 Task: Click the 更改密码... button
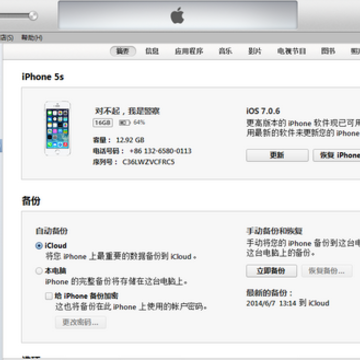(81, 322)
